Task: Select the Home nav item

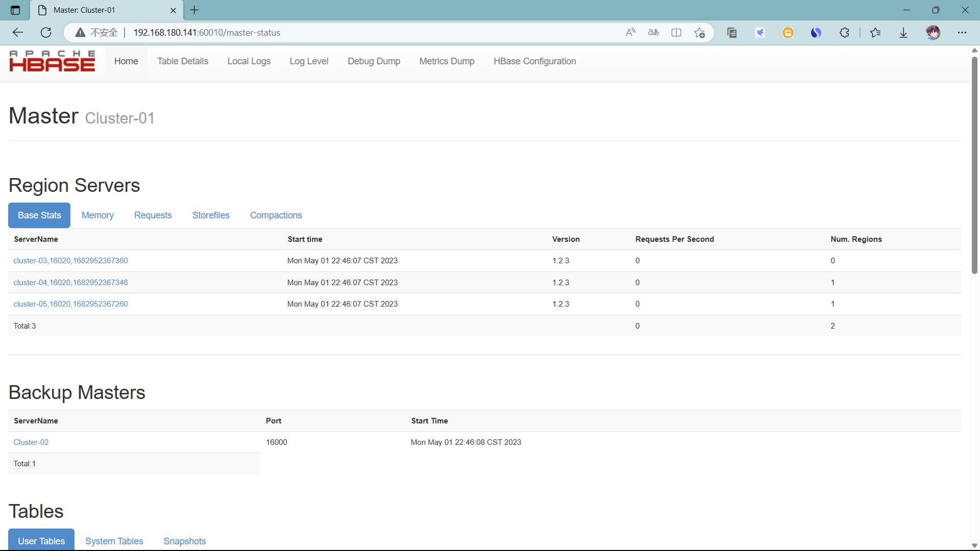Action: (126, 61)
